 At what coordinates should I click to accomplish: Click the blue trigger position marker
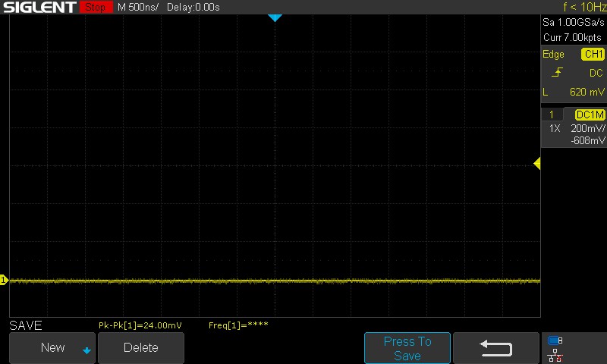coord(275,17)
